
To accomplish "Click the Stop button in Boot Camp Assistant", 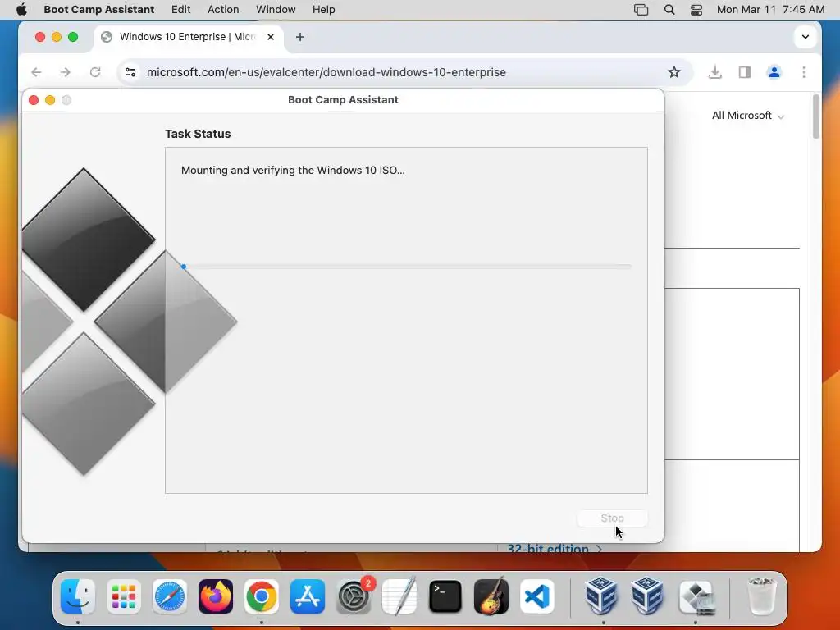I will pyautogui.click(x=612, y=518).
